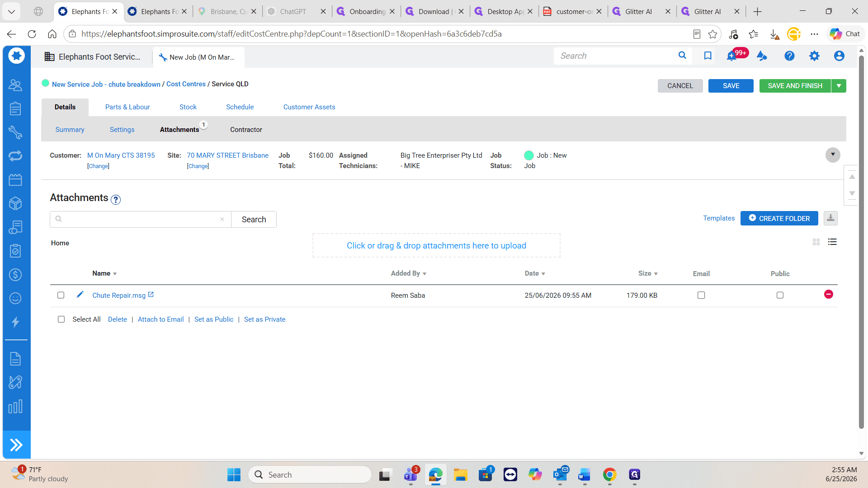Image resolution: width=868 pixels, height=488 pixels.
Task: Toggle the Public checkbox for Chute Repair.msg
Action: coord(780,295)
